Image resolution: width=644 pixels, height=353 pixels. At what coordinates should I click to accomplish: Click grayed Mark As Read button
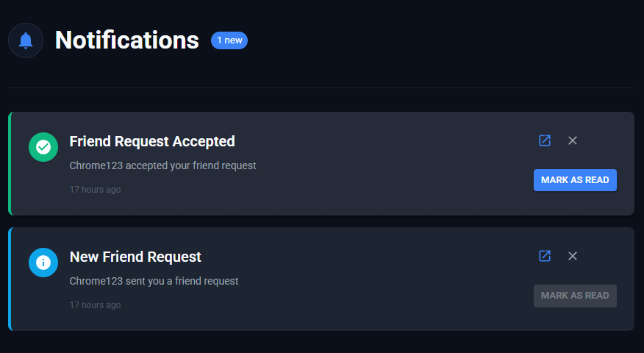tap(575, 296)
